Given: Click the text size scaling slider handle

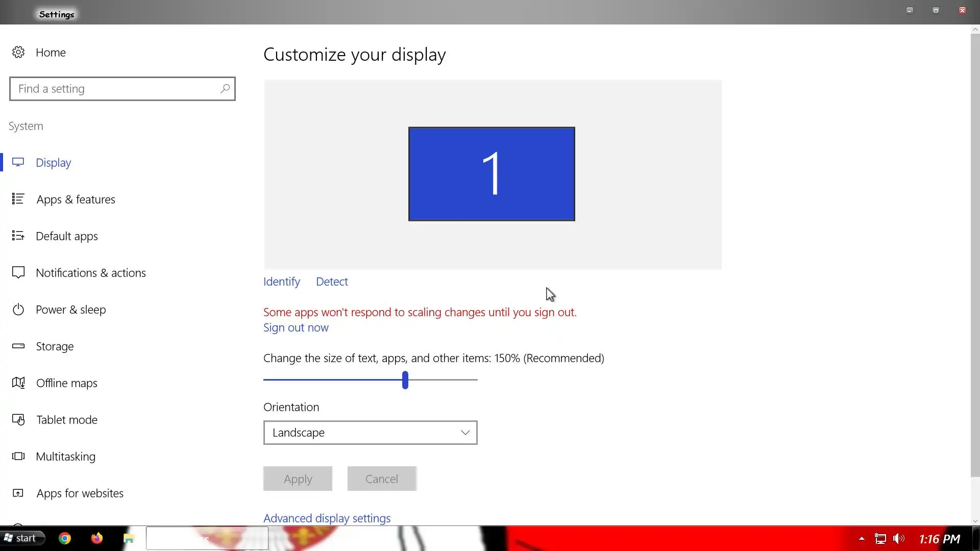Looking at the screenshot, I should pos(405,380).
